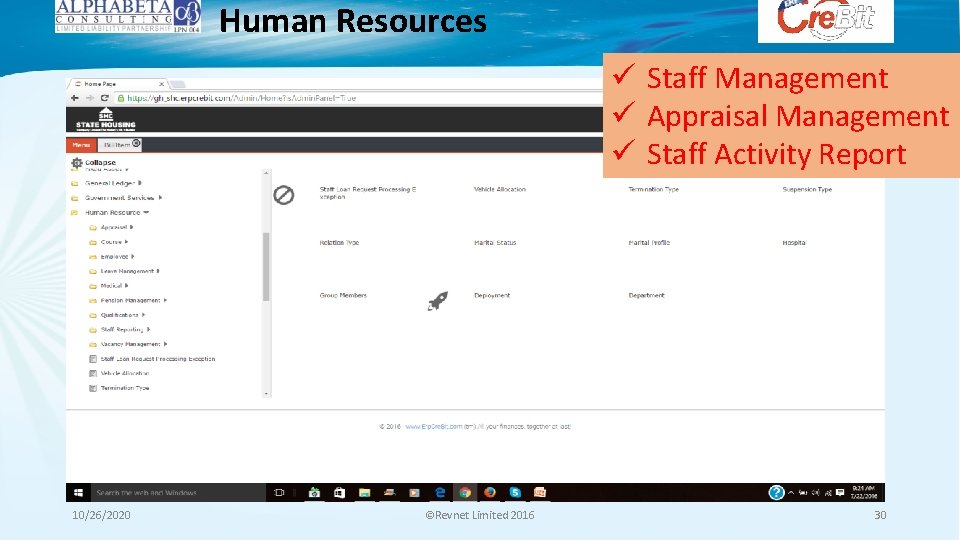The width and height of the screenshot is (960, 540).
Task: Click the browser address bar URL
Action: coord(241,98)
